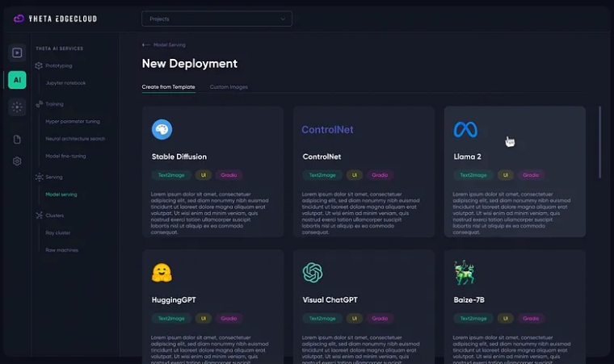Click Text2image tag on HuggingGPT
The image size is (614, 364).
171,318
